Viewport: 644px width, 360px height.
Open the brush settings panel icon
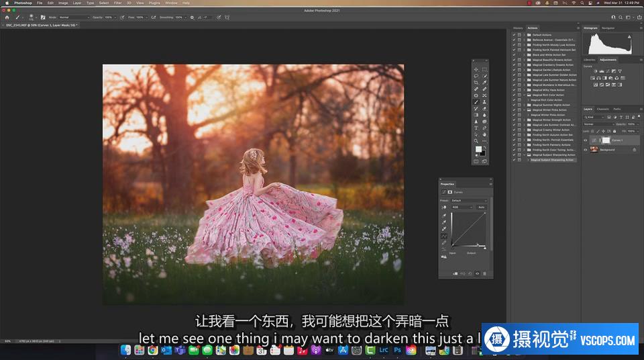pos(43,17)
